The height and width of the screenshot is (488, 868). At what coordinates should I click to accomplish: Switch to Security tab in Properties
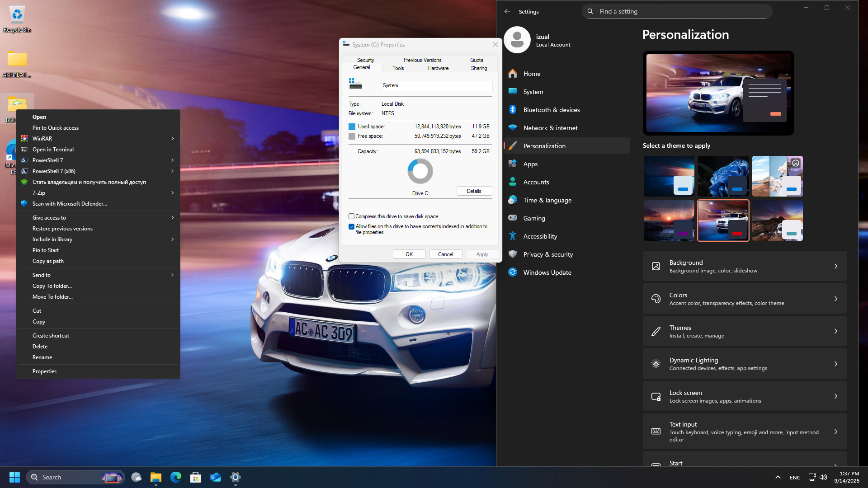click(365, 60)
